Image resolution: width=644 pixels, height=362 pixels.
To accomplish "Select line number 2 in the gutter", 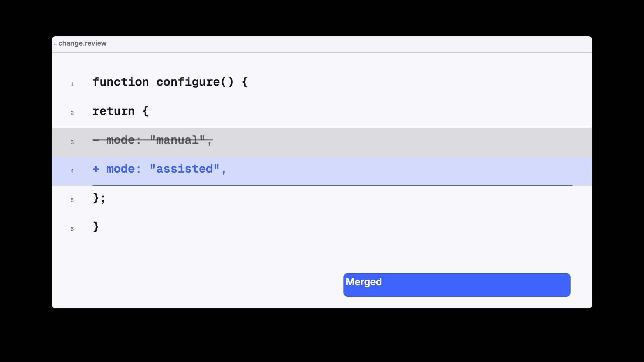I will [72, 113].
